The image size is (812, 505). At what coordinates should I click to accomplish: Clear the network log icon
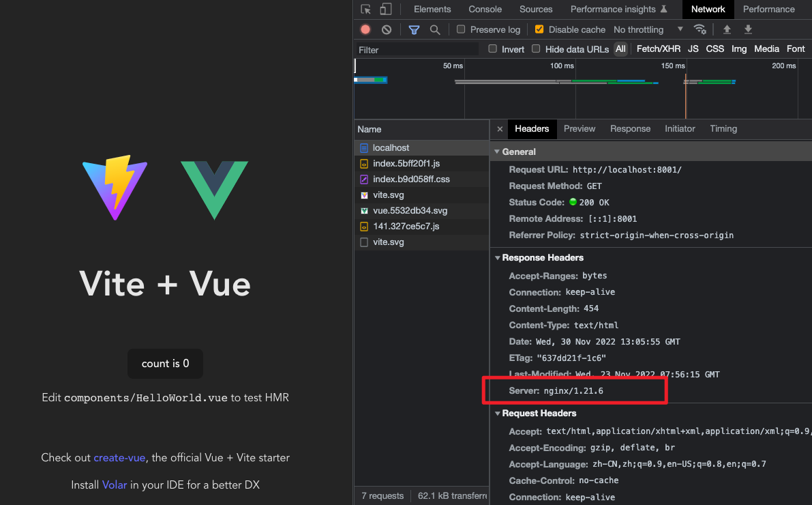click(387, 29)
